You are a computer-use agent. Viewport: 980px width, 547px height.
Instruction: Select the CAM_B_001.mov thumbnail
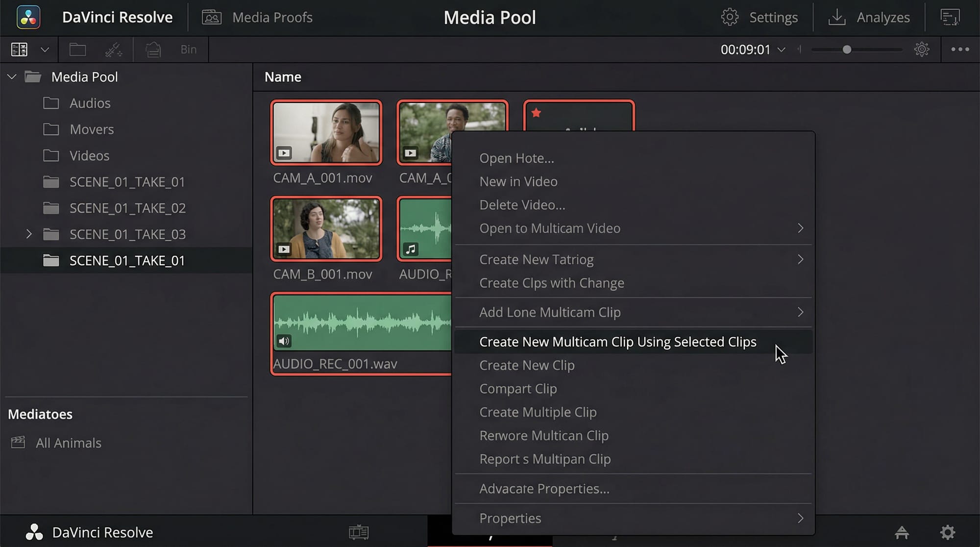pos(326,228)
